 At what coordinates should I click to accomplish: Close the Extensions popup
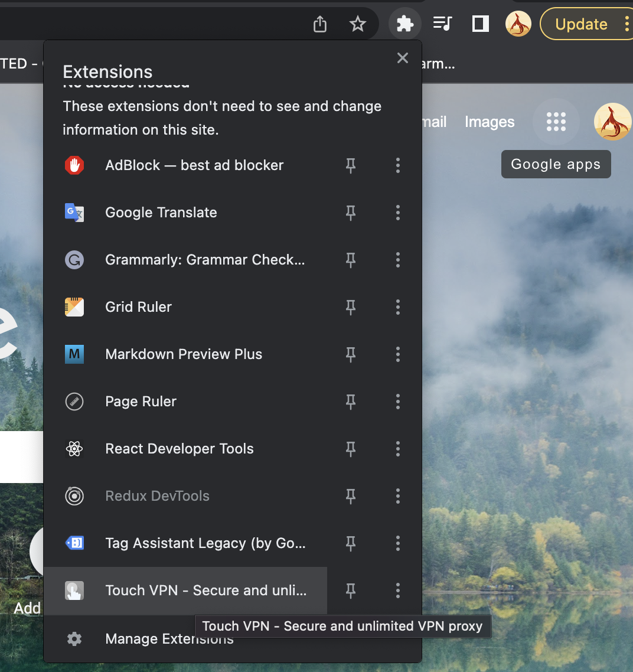(403, 58)
